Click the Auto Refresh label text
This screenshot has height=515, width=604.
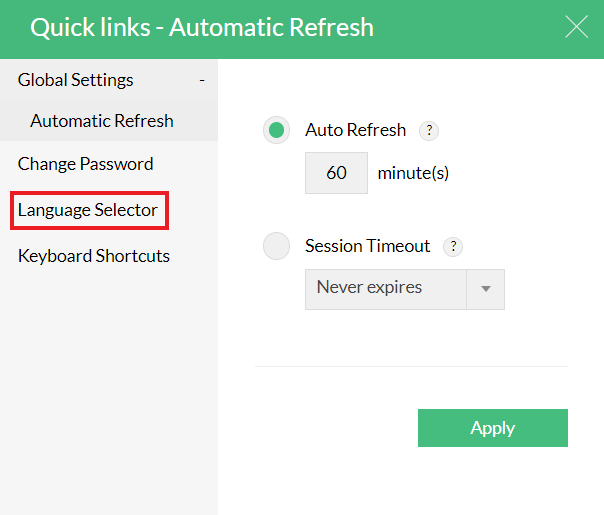click(356, 130)
